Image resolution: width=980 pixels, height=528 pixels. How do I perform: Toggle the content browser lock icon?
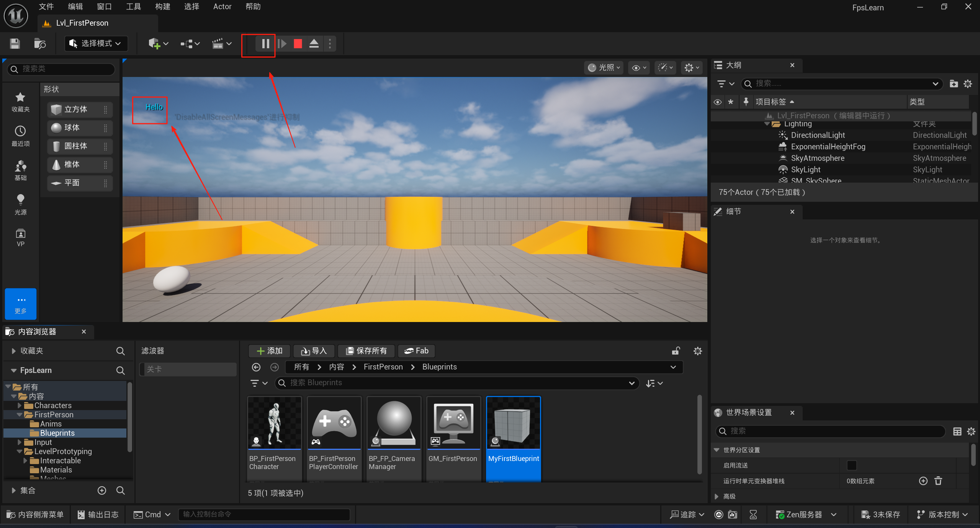click(676, 351)
